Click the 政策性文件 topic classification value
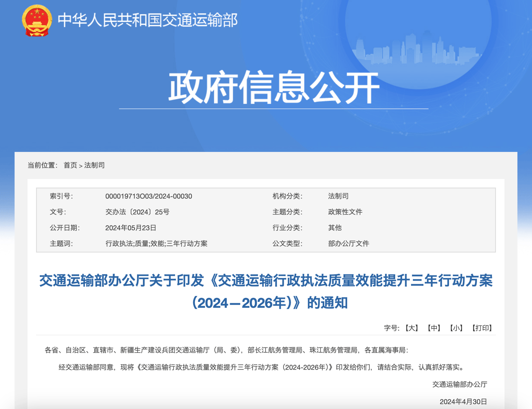532x409 pixels. pos(345,212)
